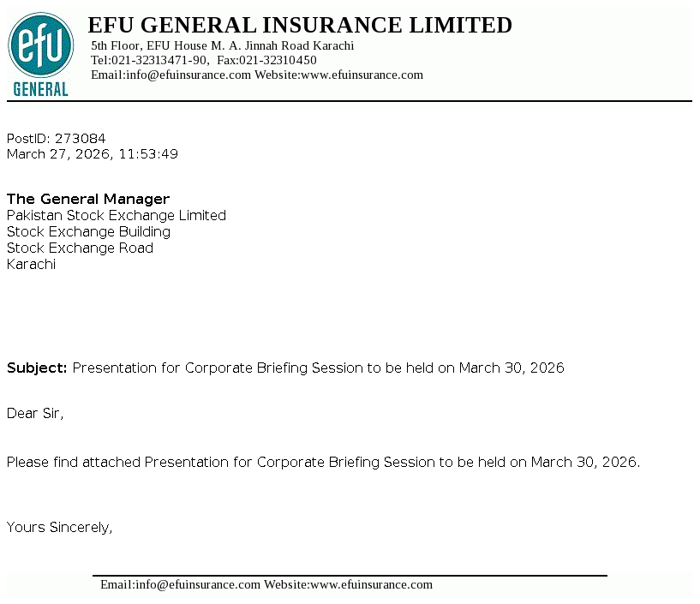Click the "Dear Sir," salutation
This screenshot has width=700, height=604.
click(x=35, y=413)
